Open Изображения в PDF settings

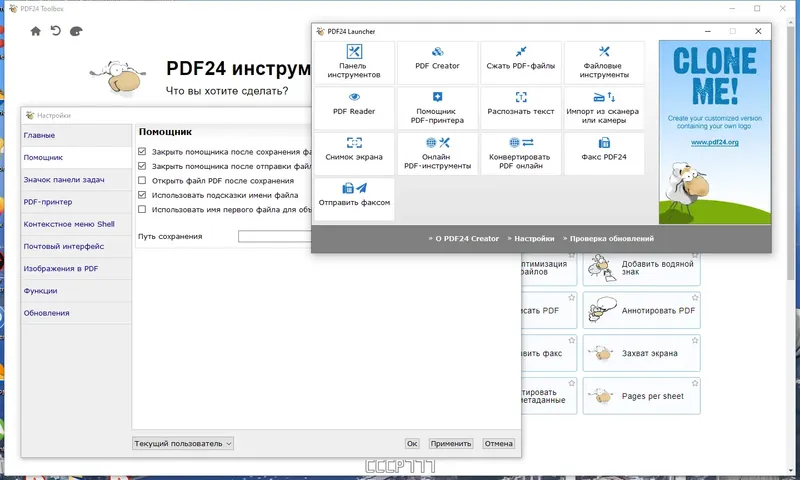click(x=77, y=268)
